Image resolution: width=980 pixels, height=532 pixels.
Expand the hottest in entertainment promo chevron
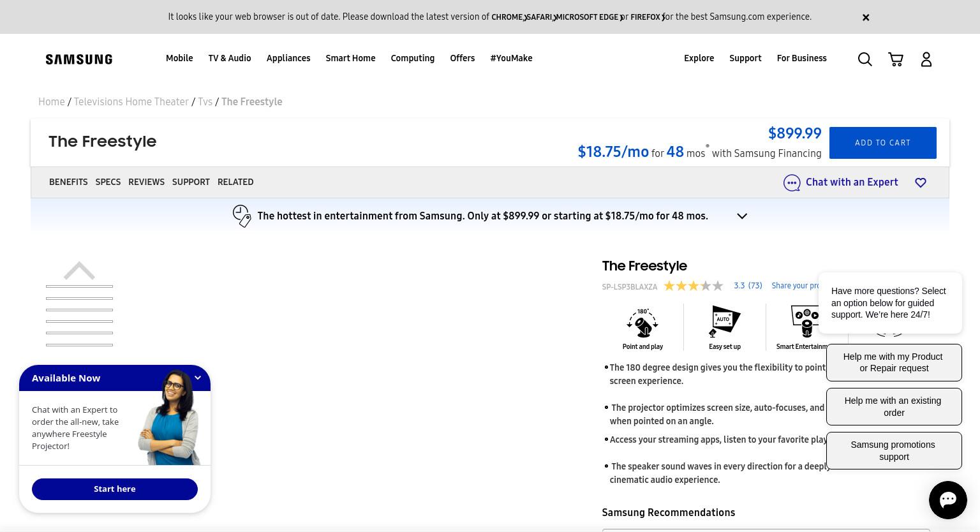(x=742, y=216)
